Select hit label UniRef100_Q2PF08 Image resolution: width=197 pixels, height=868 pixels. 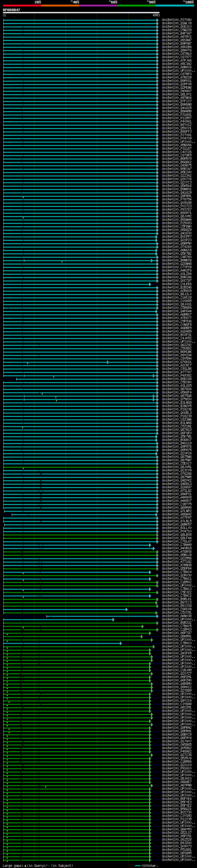click(177, 84)
